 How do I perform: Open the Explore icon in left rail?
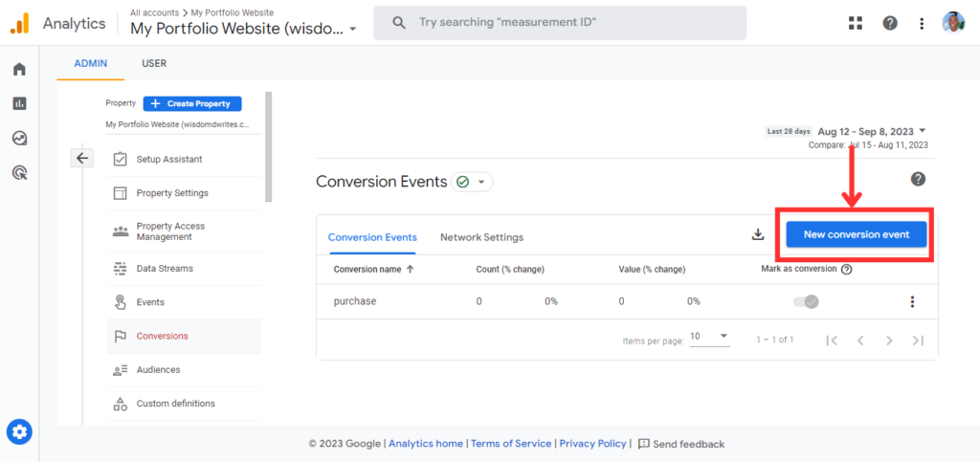coord(19,138)
